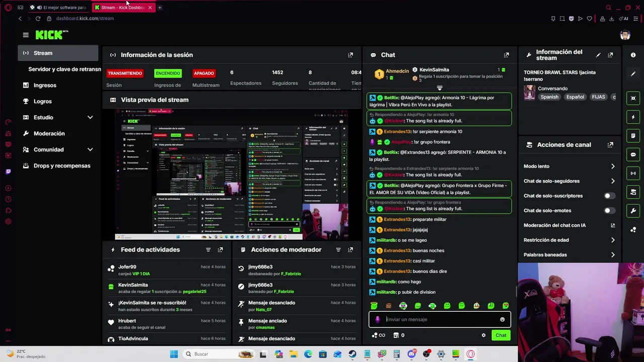Click the lightning bolt widget icon in right rail
This screenshot has width=644, height=362.
(x=633, y=117)
